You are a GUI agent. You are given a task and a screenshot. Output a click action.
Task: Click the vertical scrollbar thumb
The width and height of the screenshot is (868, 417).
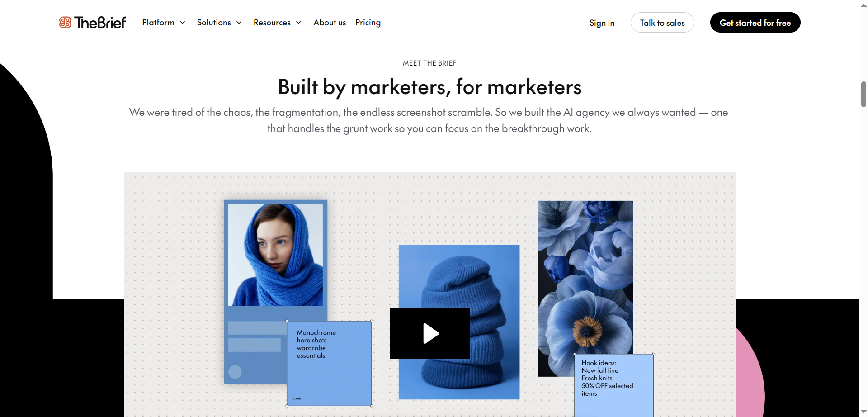click(x=863, y=94)
